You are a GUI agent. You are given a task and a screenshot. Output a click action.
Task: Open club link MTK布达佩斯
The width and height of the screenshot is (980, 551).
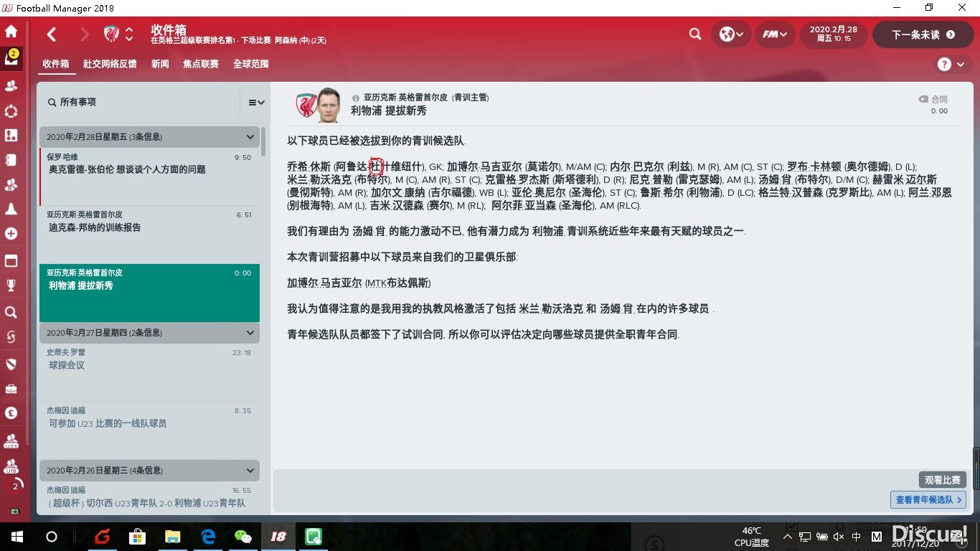(397, 283)
